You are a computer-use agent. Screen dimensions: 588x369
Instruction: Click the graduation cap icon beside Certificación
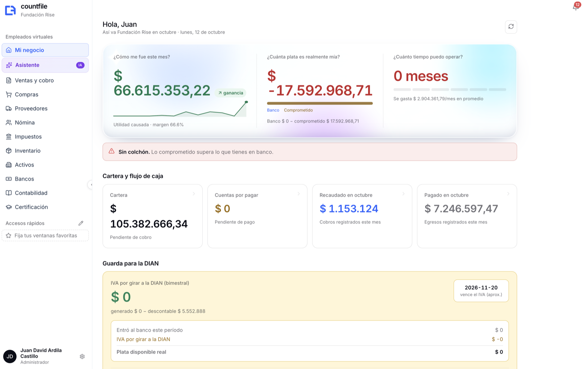(x=9, y=207)
